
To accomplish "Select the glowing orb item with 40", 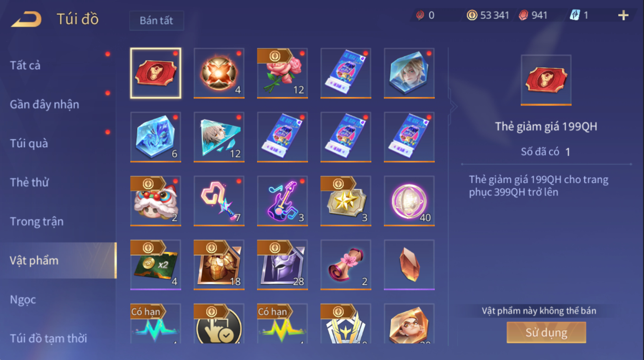I will point(409,201).
